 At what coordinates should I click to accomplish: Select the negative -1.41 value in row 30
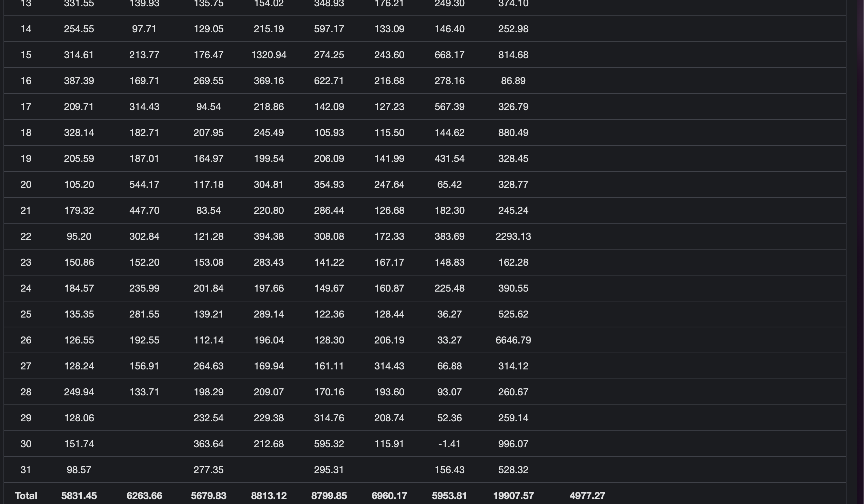[x=449, y=444]
